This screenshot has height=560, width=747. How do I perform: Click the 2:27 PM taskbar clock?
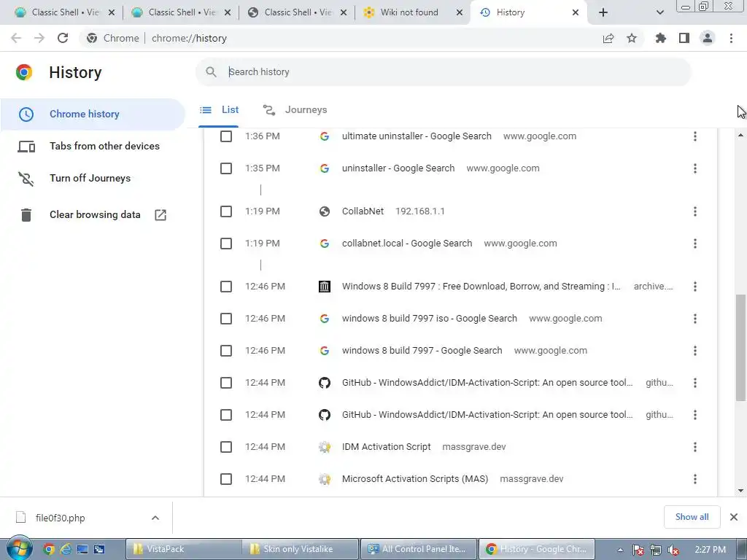(x=710, y=550)
